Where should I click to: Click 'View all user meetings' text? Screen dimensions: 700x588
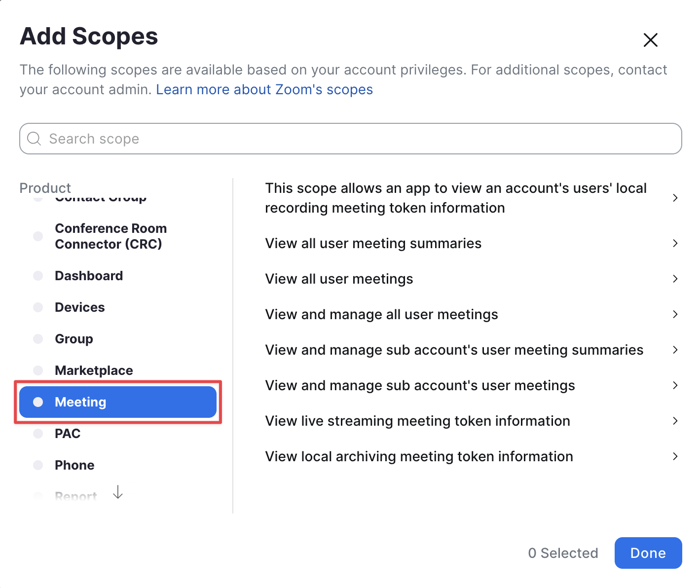(339, 279)
